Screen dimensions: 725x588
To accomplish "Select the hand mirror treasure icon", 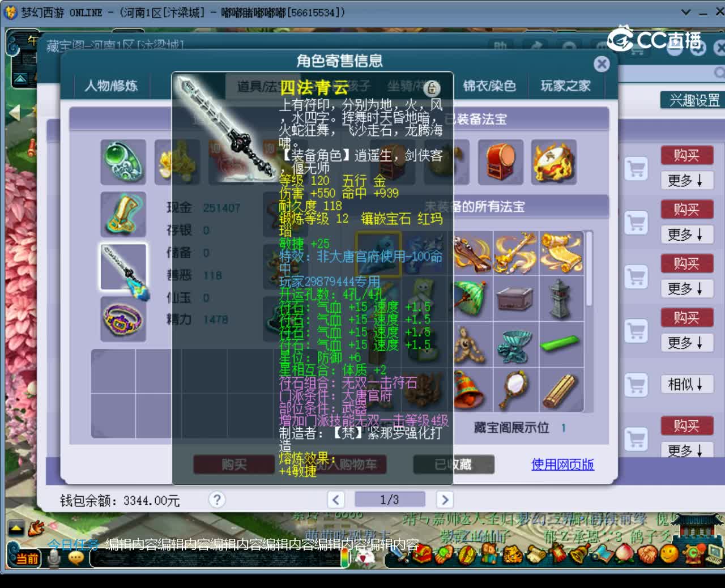I will pyautogui.click(x=515, y=390).
